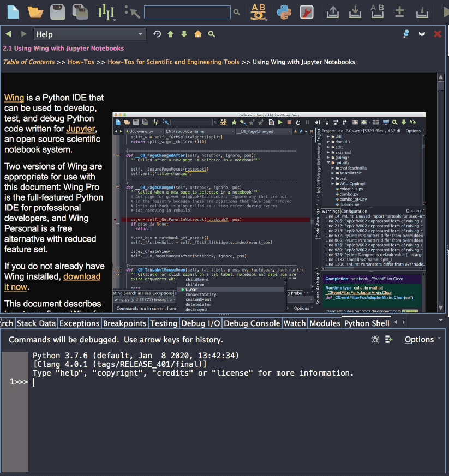This screenshot has width=449, height=476.
Task: Click the AB tray toolbar icon
Action: point(378,11)
